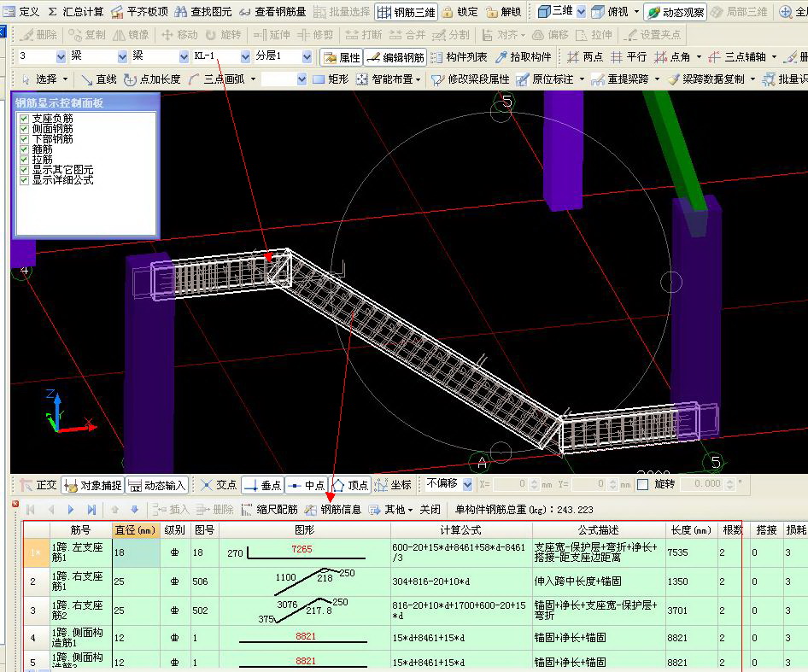Click diameter cell 18 in row 1

point(136,552)
